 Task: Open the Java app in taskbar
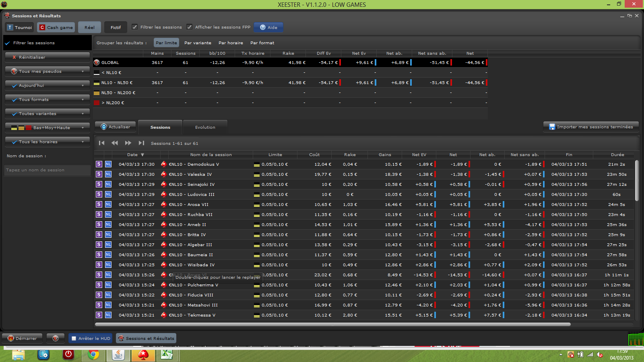(118, 355)
